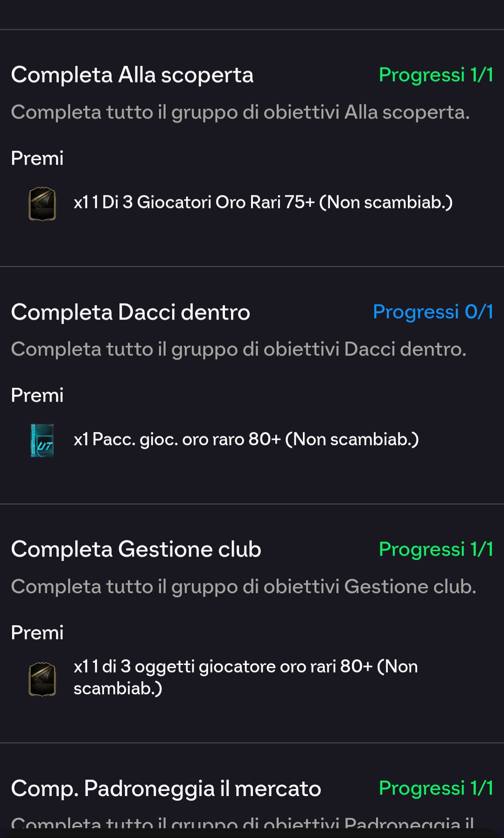Screen dimensions: 504x838
Task: Tap Progressi 1/1 beside Padroneggia il mercato
Action: (x=436, y=788)
